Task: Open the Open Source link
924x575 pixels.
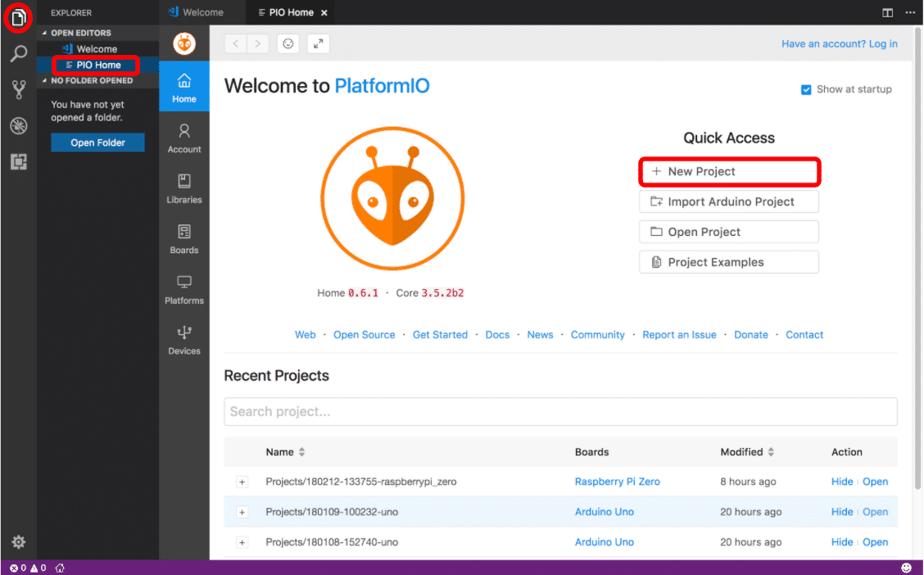Action: (x=365, y=335)
